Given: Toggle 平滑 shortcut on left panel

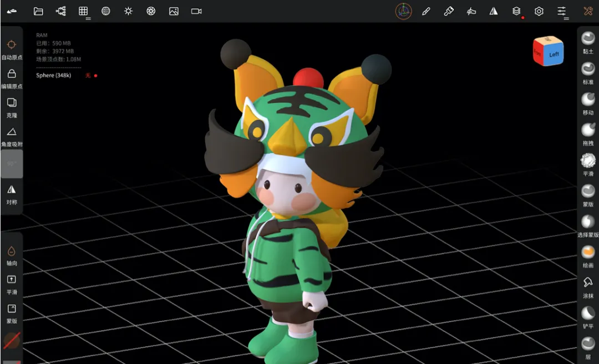Looking at the screenshot, I should (x=12, y=285).
